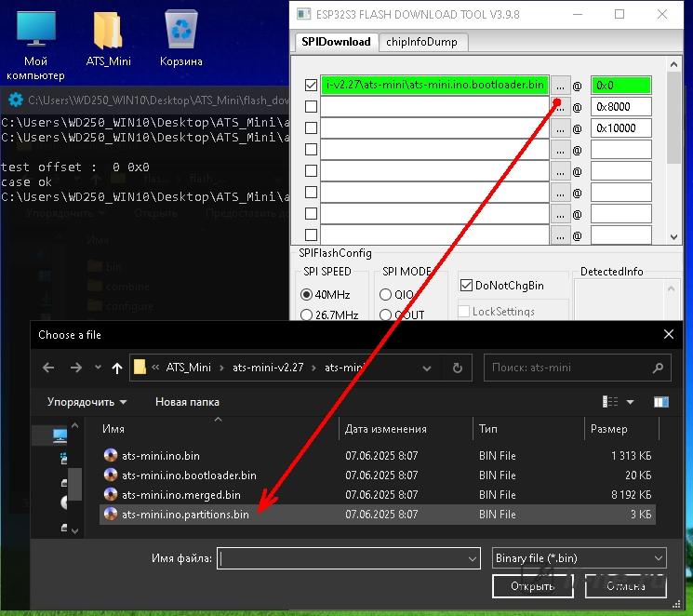Click navigation pane scrollbar thumb
Viewport: 693px width, 616px height.
point(74,484)
